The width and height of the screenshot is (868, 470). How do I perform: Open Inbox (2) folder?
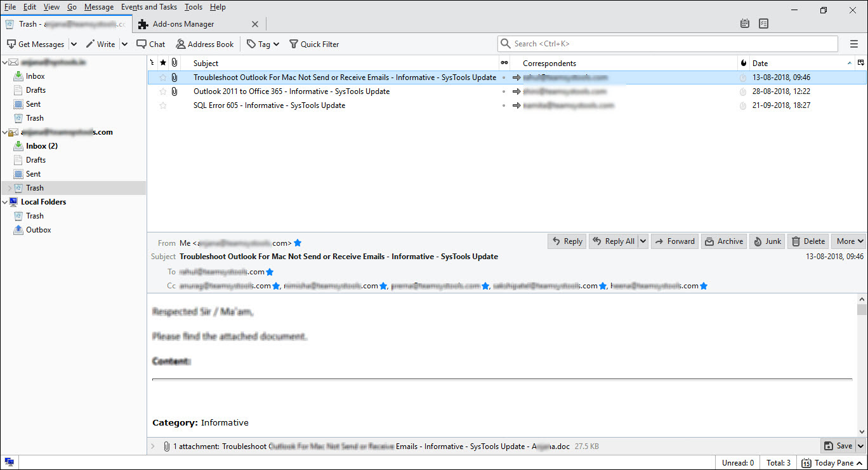(42, 146)
